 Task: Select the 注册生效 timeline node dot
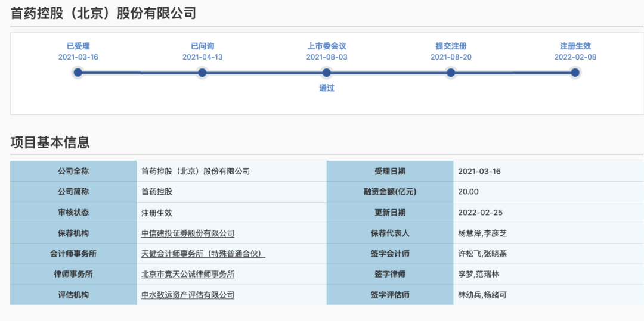point(575,73)
